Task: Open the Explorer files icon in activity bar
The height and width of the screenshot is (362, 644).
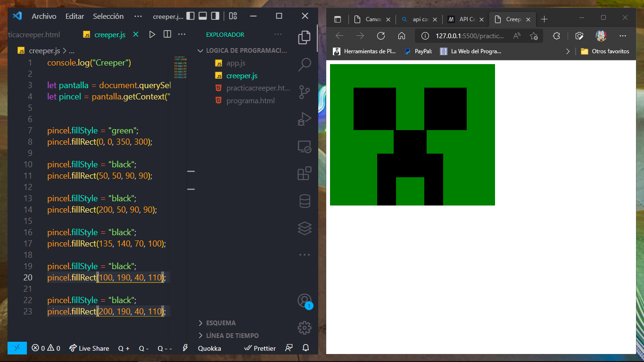Action: point(305,37)
